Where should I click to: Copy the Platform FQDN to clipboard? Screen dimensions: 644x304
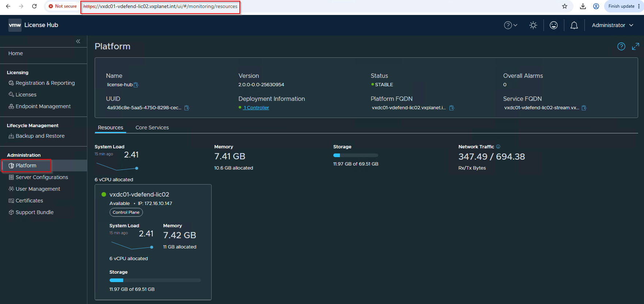click(x=452, y=108)
